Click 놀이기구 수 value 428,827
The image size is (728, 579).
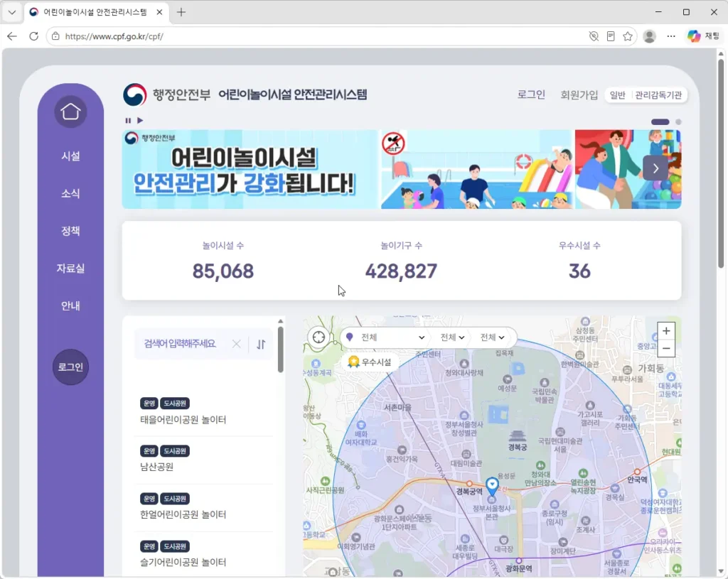[x=401, y=271]
